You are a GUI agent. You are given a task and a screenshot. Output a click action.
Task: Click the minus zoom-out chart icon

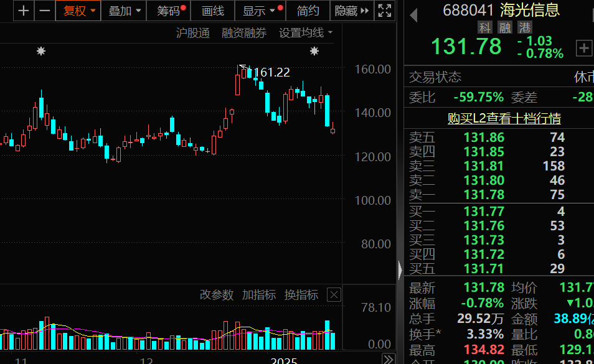click(x=44, y=11)
